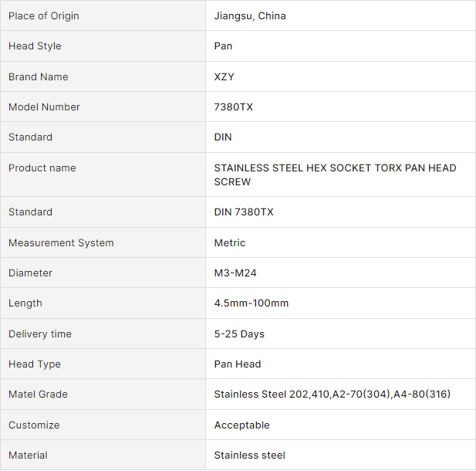Click the "Diameter" label

coord(30,273)
